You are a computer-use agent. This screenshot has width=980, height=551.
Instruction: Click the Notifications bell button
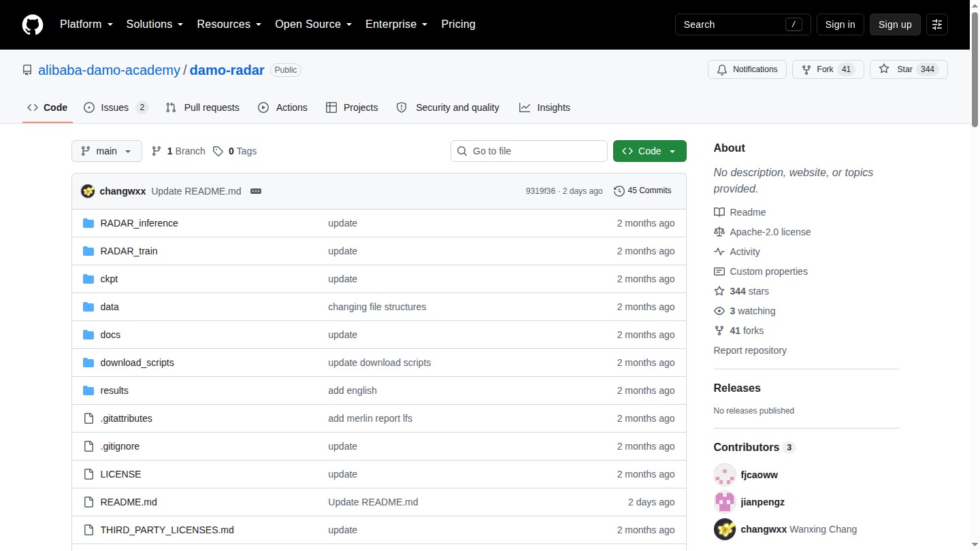pos(747,69)
